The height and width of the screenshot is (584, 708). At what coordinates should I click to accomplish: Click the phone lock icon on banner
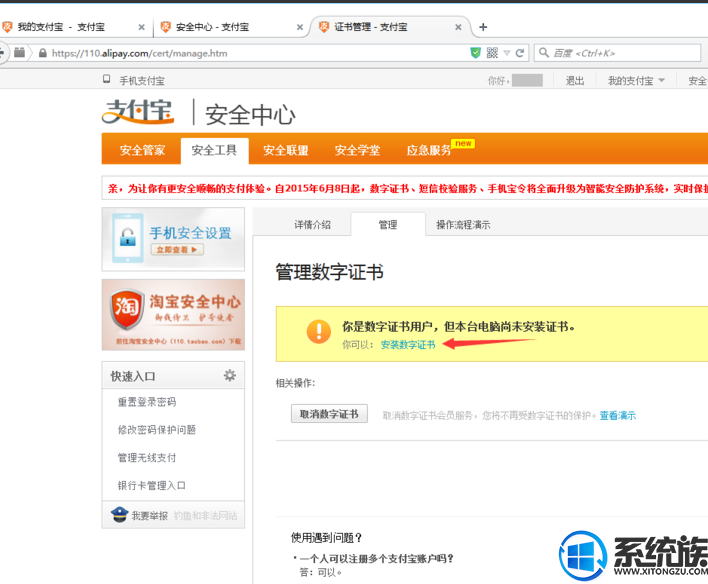pos(128,238)
